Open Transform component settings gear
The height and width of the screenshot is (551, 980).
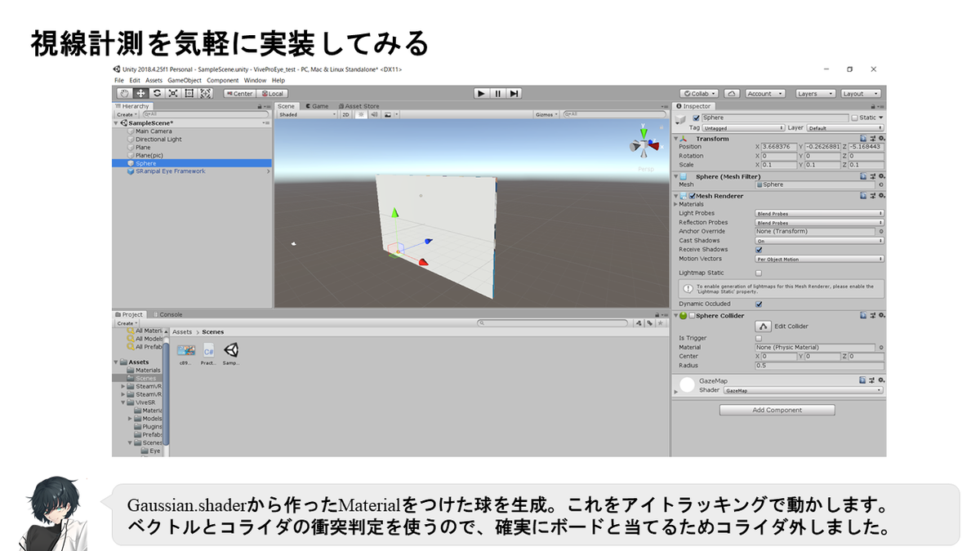coord(881,139)
